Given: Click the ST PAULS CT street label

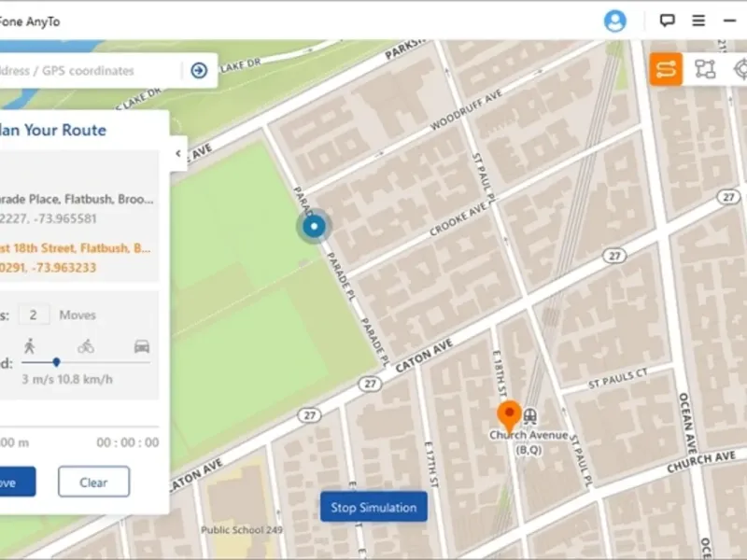Looking at the screenshot, I should click(617, 379).
